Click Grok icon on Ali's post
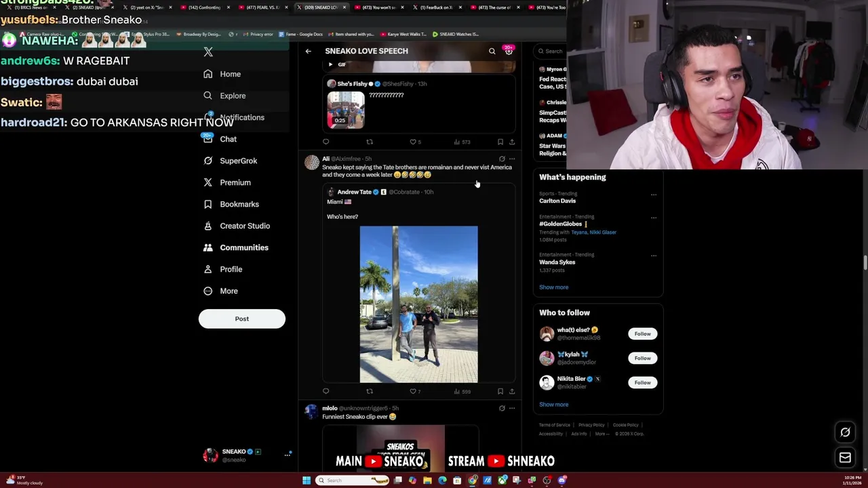 pyautogui.click(x=502, y=159)
